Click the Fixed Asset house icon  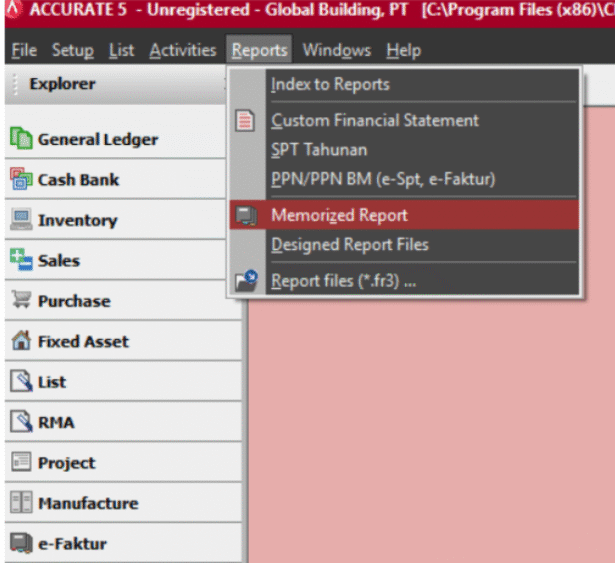[21, 340]
